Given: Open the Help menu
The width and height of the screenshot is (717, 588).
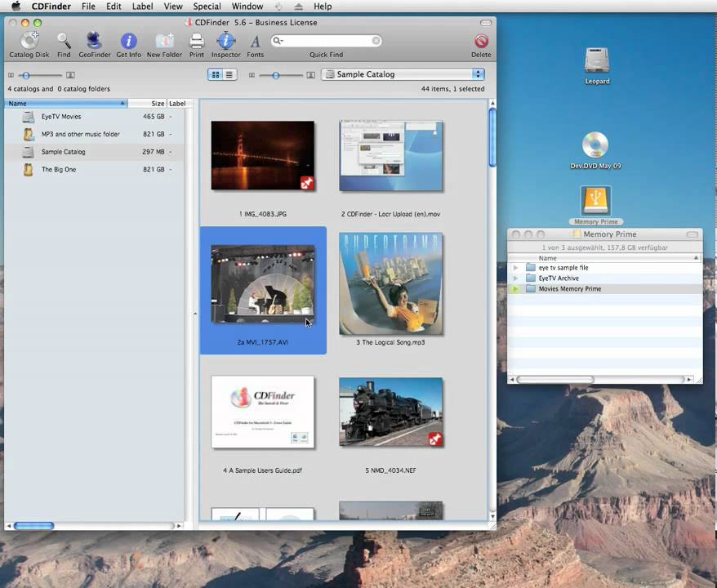Looking at the screenshot, I should pyautogui.click(x=323, y=7).
